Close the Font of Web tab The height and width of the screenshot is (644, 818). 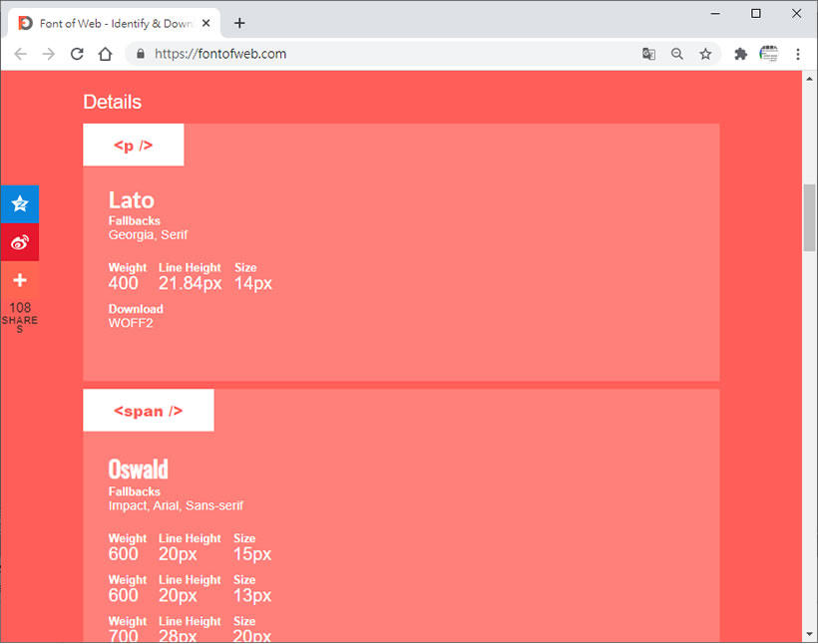coord(206,23)
